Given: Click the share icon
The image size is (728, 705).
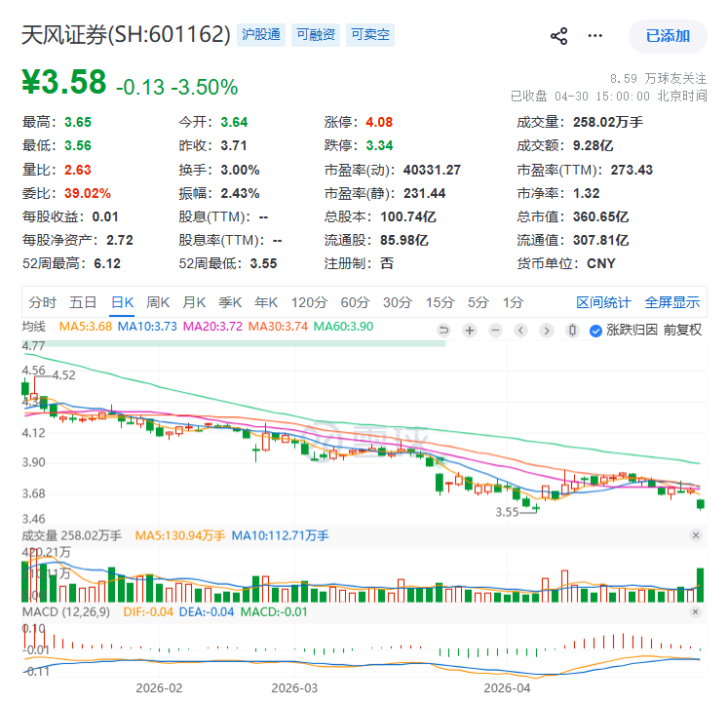Looking at the screenshot, I should pos(558,36).
